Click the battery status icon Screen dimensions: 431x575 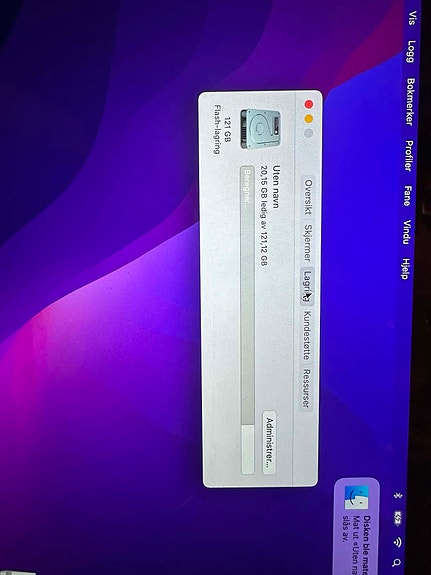coord(398,517)
